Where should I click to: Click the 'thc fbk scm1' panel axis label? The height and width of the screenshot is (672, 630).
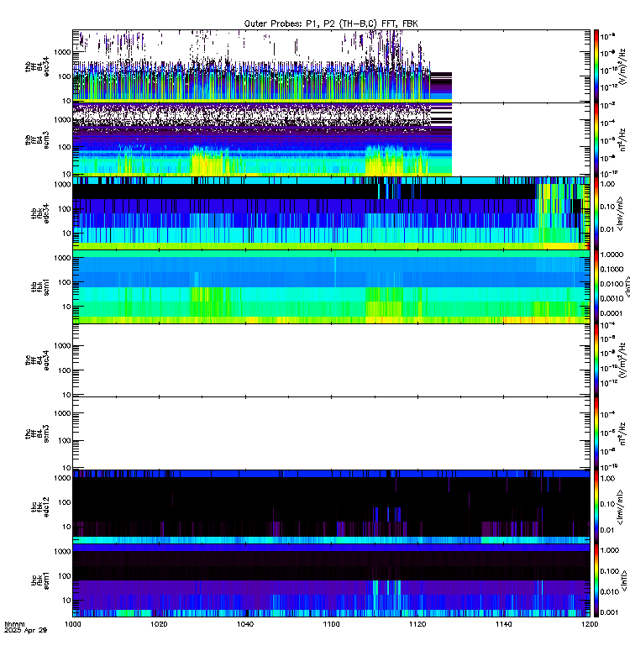[40, 580]
